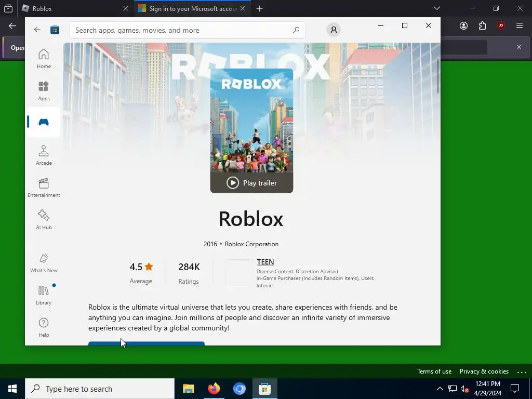532x399 pixels.
Task: Switch to Sign in to Microsoft account tab
Action: (x=193, y=8)
